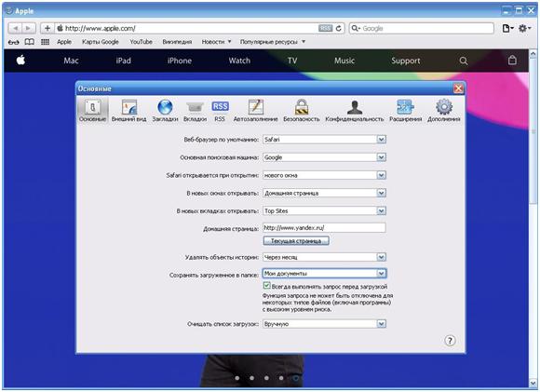Image resolution: width=540 pixels, height=392 pixels.
Task: Click the Google search field
Action: tap(422, 28)
